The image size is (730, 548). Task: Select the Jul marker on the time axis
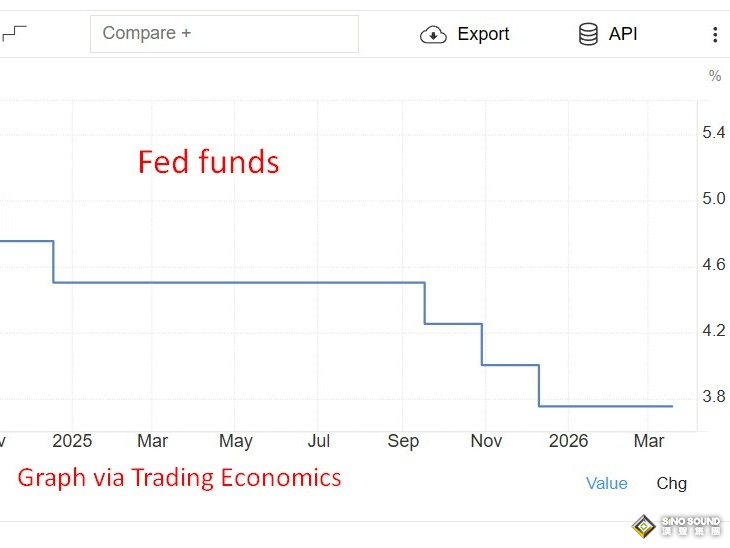pyautogui.click(x=319, y=441)
